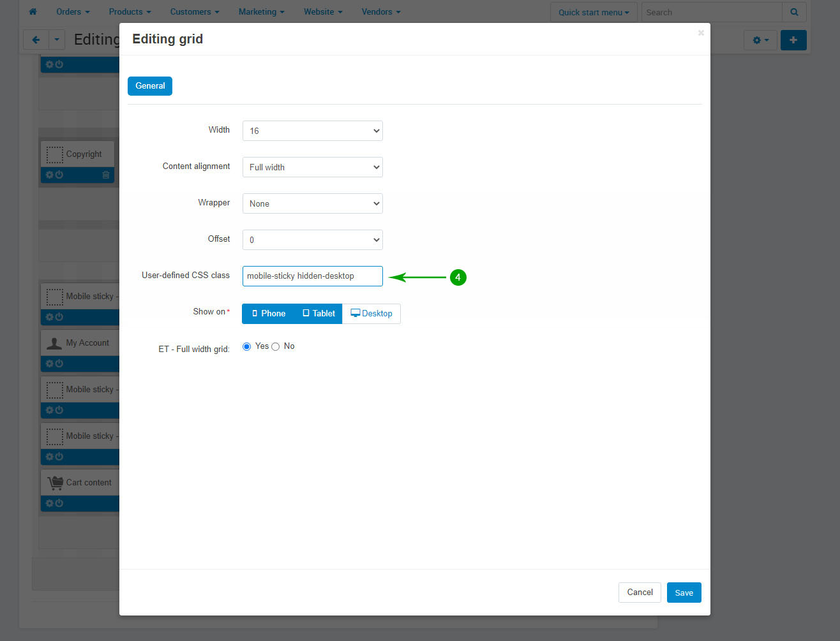This screenshot has height=641, width=840.
Task: Delete the Copyright block via trash icon
Action: coord(106,175)
